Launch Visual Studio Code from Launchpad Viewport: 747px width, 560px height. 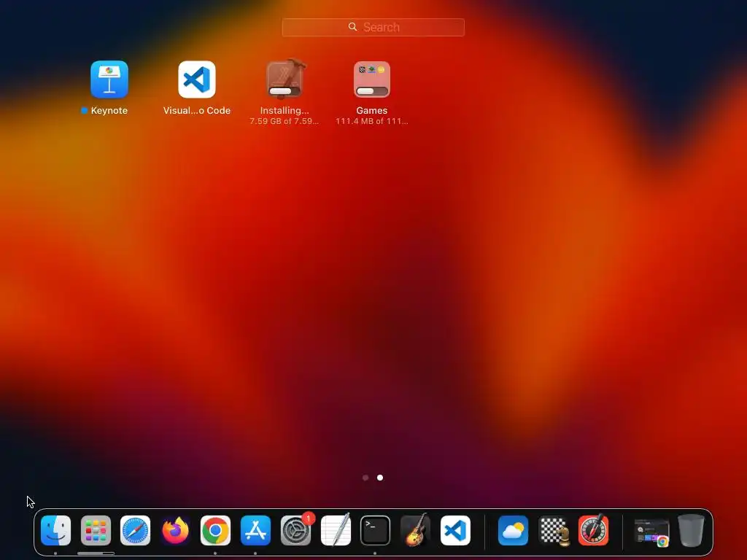click(197, 79)
